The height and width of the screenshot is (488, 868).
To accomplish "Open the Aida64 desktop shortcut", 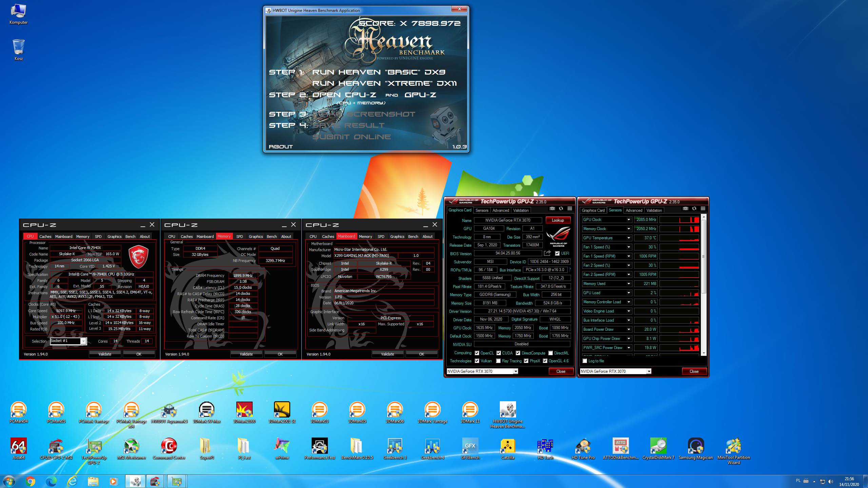I will pyautogui.click(x=18, y=449).
